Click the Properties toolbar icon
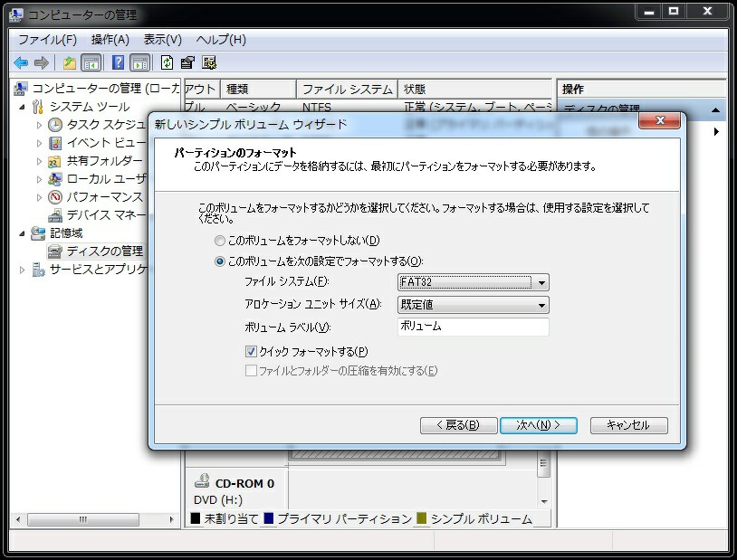Image resolution: width=737 pixels, height=560 pixels. click(187, 62)
